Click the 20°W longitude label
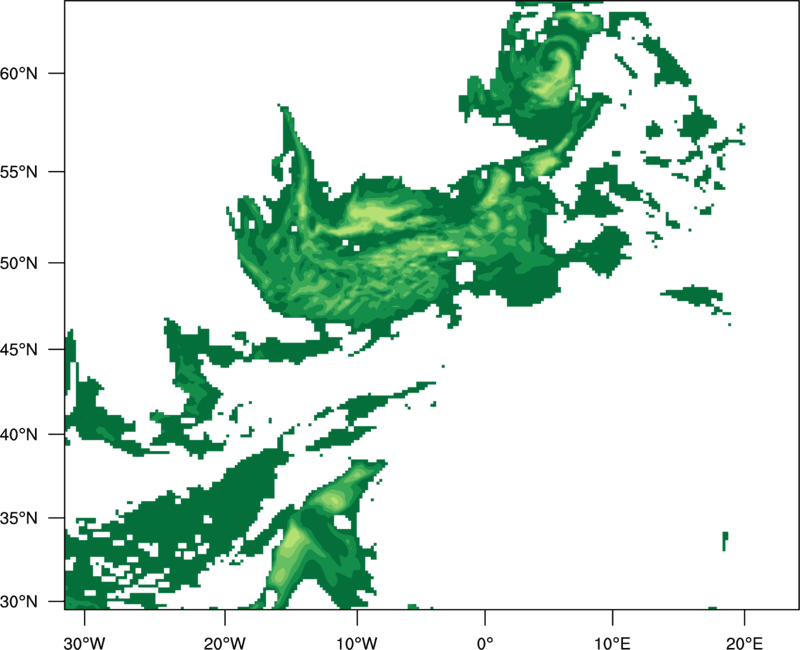Image resolution: width=800 pixels, height=650 pixels. coord(224,643)
